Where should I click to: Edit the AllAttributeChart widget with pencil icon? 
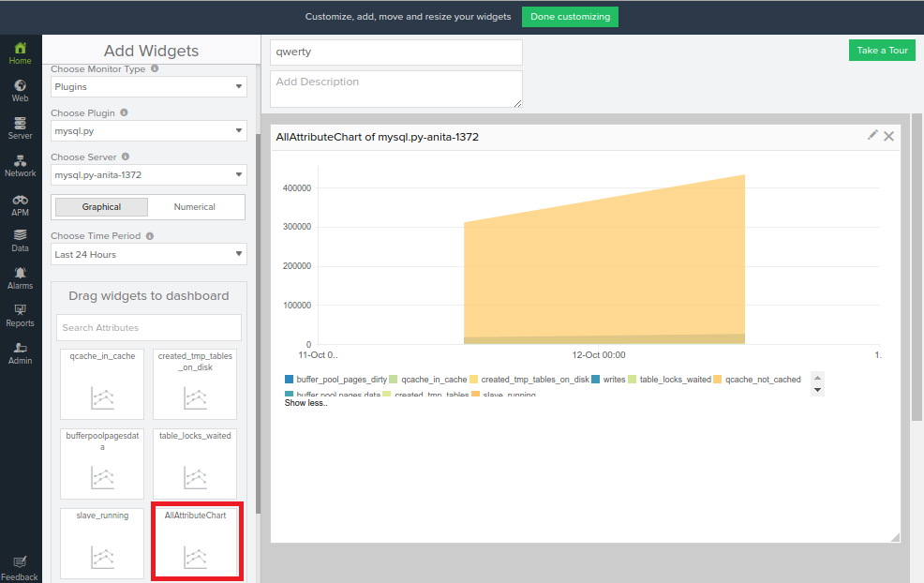(x=872, y=136)
